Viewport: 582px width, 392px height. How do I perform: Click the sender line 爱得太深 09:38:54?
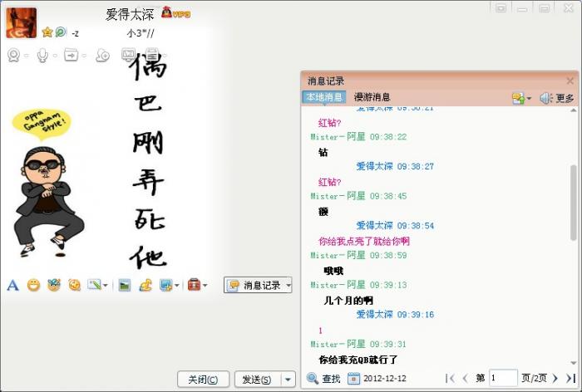click(x=395, y=226)
